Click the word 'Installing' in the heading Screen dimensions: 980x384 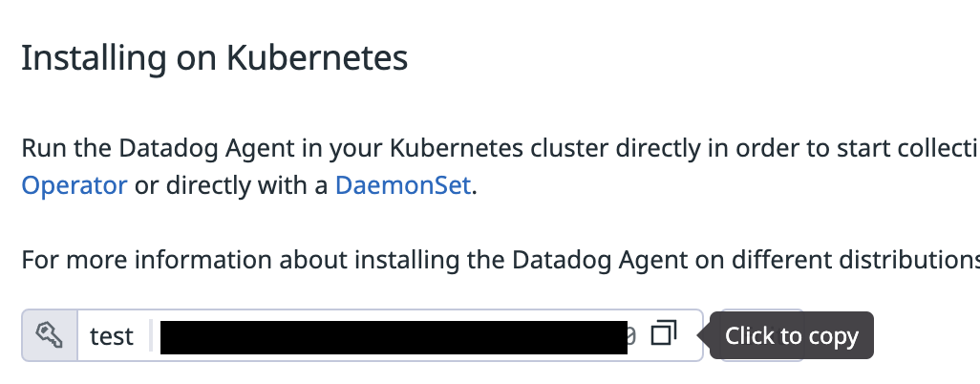[95, 57]
